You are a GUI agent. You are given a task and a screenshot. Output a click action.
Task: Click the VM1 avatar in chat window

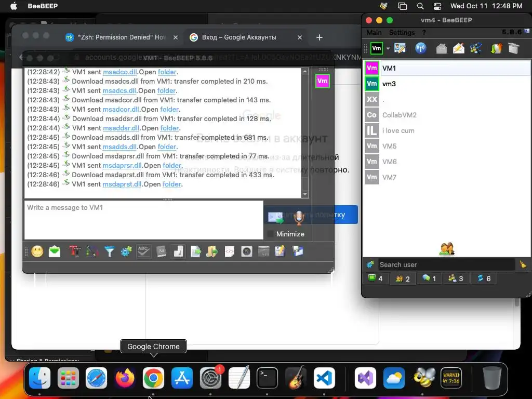(x=322, y=81)
